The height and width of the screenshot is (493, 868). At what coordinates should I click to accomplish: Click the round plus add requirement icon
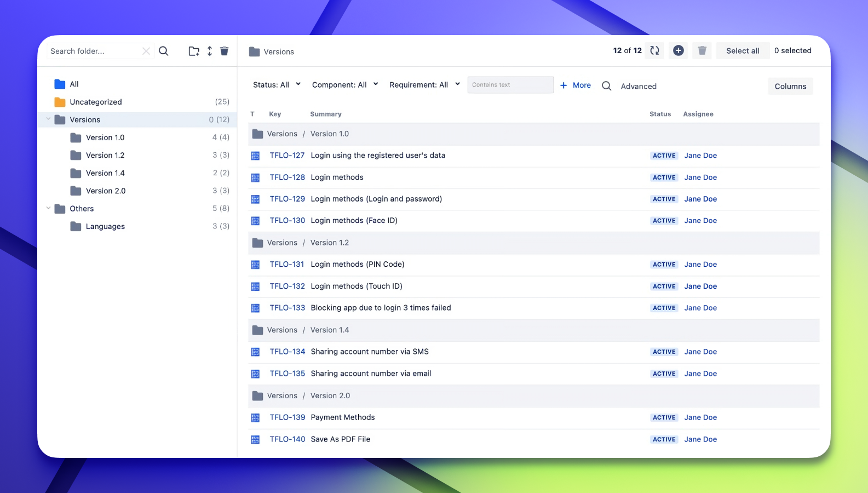(678, 50)
